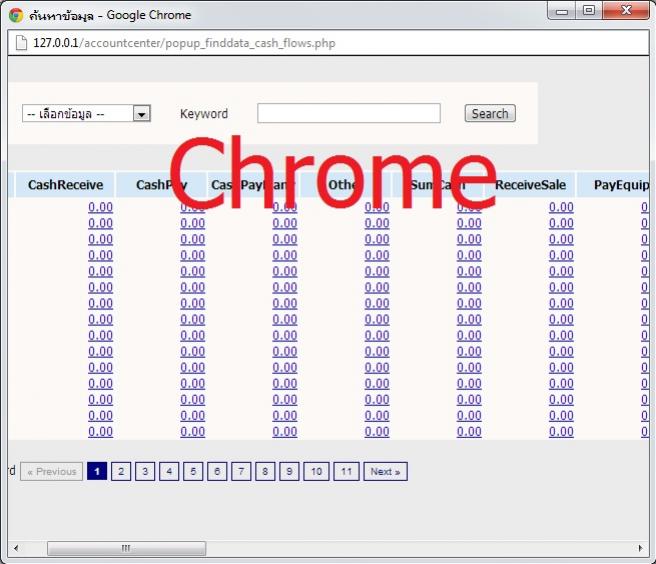Go to results page 5
The image size is (656, 564).
(x=193, y=472)
